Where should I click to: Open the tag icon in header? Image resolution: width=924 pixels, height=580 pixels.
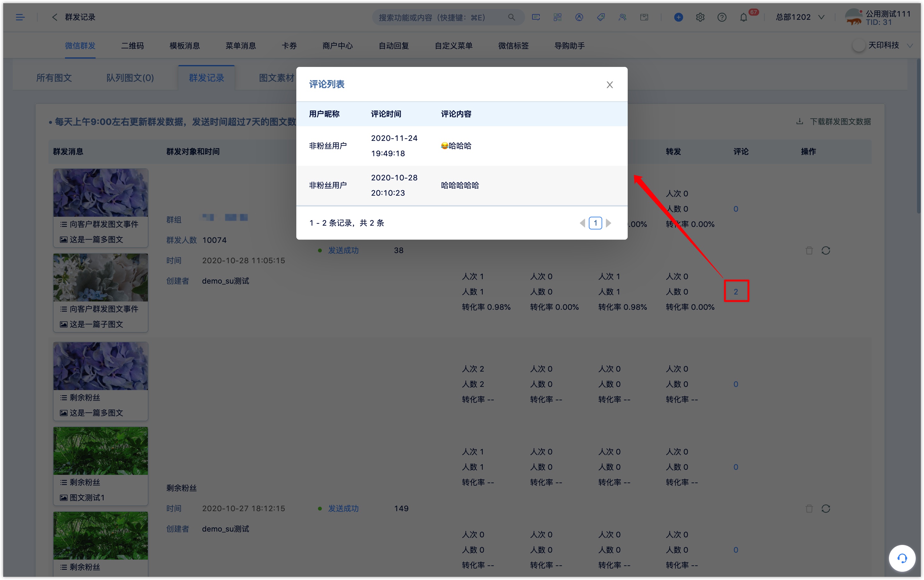tap(601, 17)
